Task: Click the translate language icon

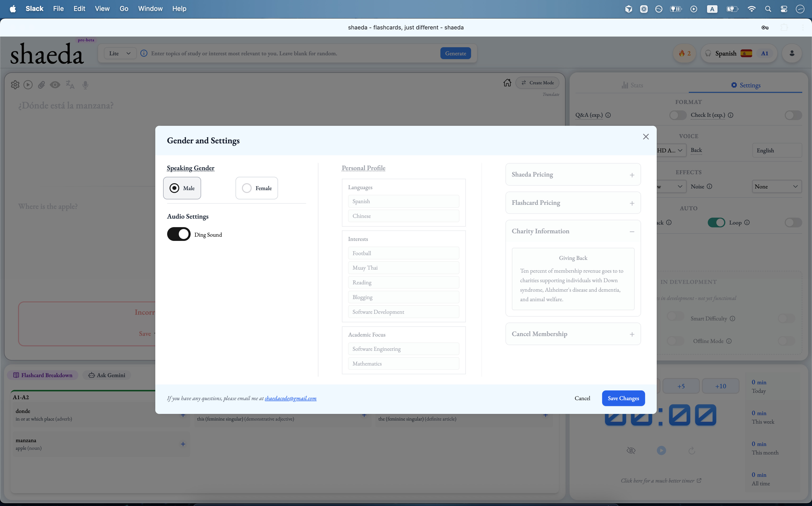Action: (x=70, y=85)
